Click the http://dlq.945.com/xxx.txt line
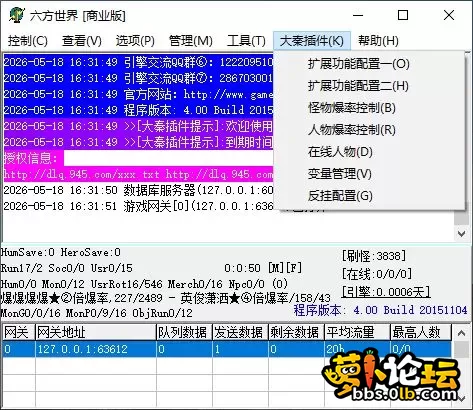 coord(138,174)
